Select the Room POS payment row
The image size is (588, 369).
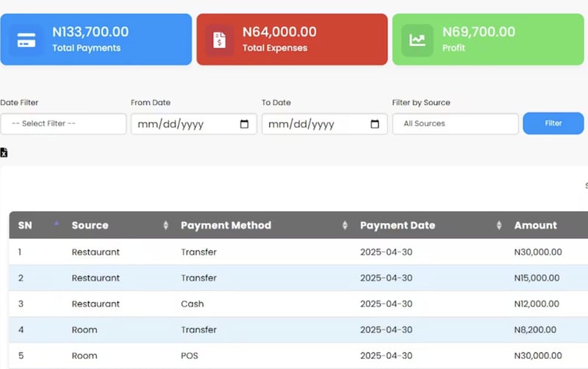point(294,356)
